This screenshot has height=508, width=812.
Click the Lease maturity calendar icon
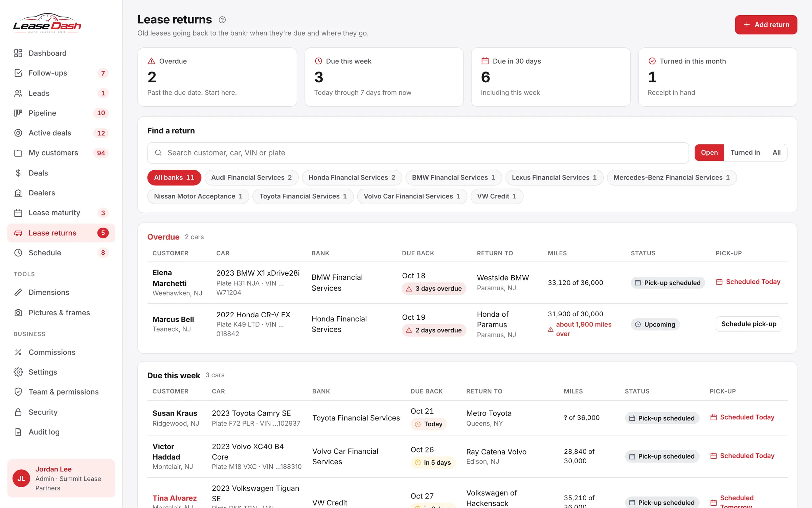point(18,213)
